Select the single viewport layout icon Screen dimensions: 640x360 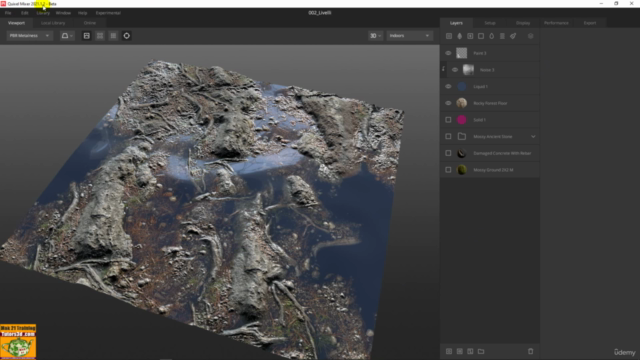pyautogui.click(x=87, y=36)
